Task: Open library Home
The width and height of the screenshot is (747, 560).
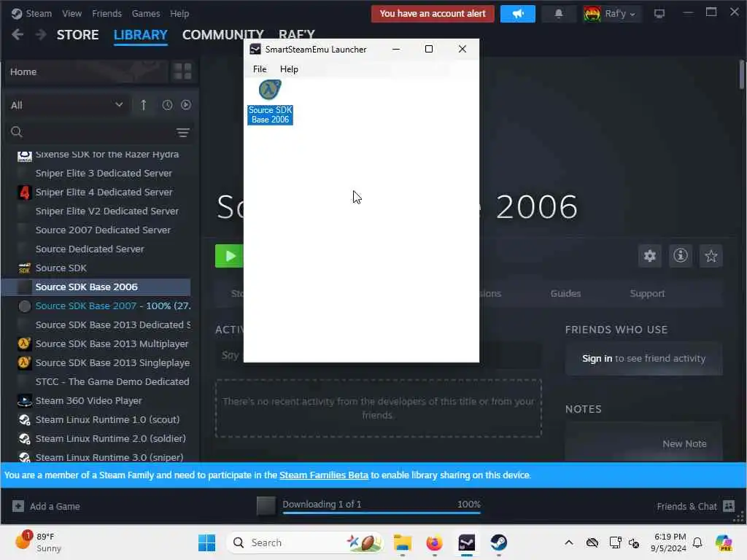Action: pos(88,71)
